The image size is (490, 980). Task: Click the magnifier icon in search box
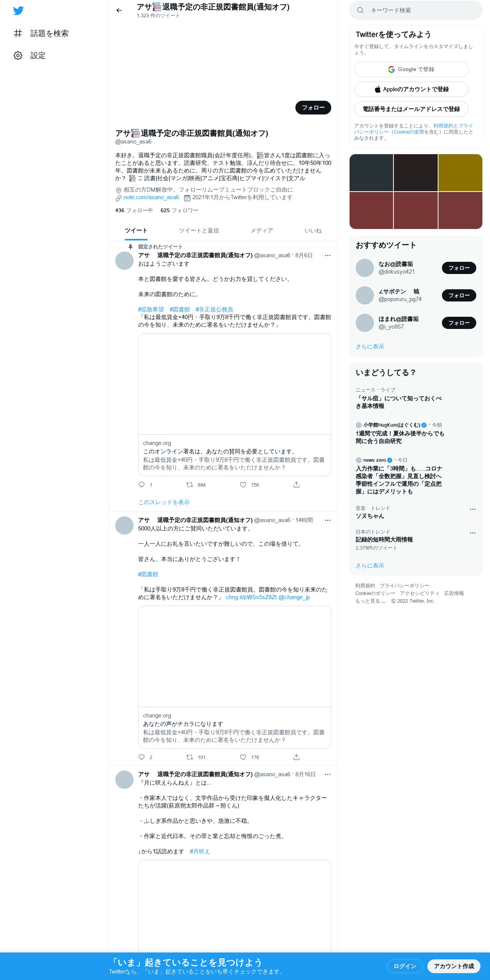[x=360, y=10]
